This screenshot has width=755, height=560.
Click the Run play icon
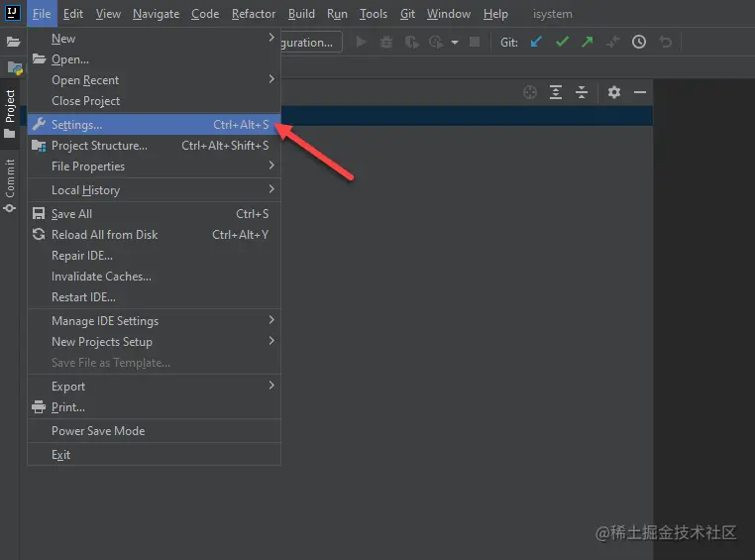coord(361,43)
